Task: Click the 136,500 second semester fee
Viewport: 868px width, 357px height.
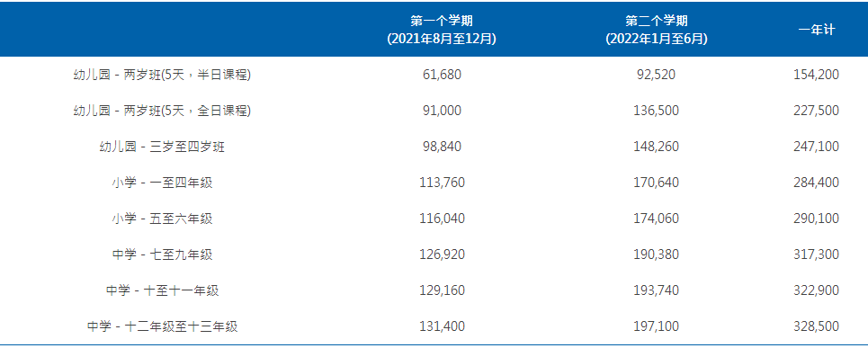Action: click(656, 111)
